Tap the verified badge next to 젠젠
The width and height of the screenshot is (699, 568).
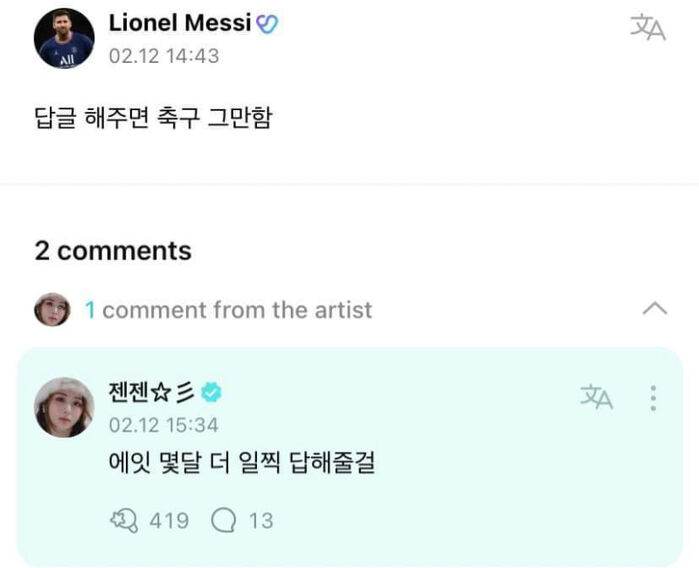point(211,392)
